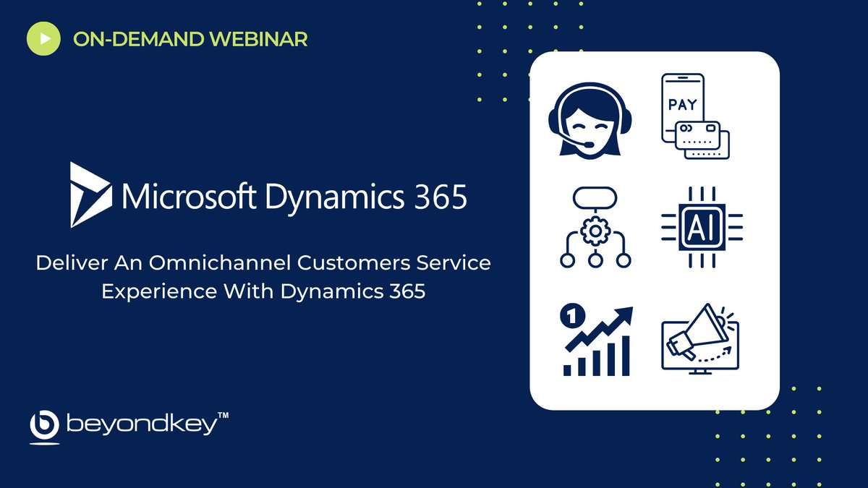
Task: Click the Dynamics 365 arrow logo mark
Action: point(91,195)
